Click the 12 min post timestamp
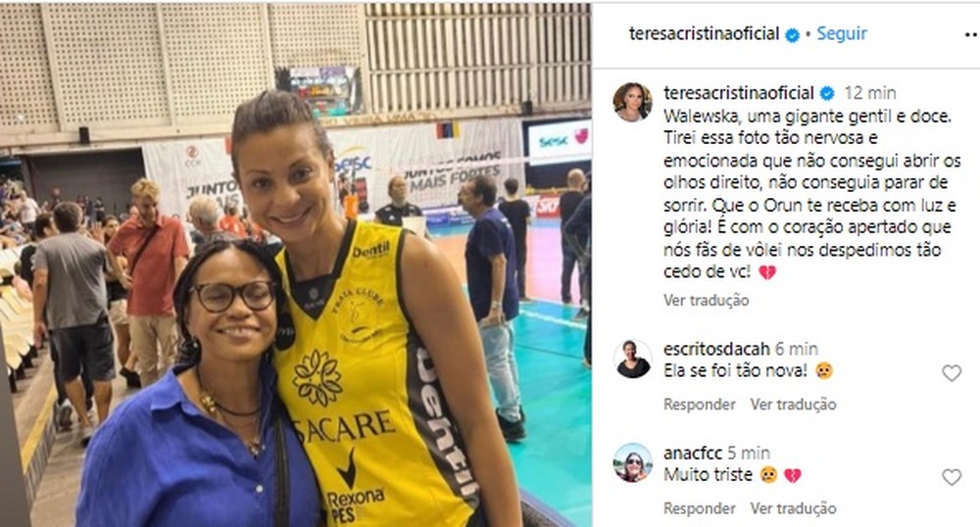 (870, 93)
